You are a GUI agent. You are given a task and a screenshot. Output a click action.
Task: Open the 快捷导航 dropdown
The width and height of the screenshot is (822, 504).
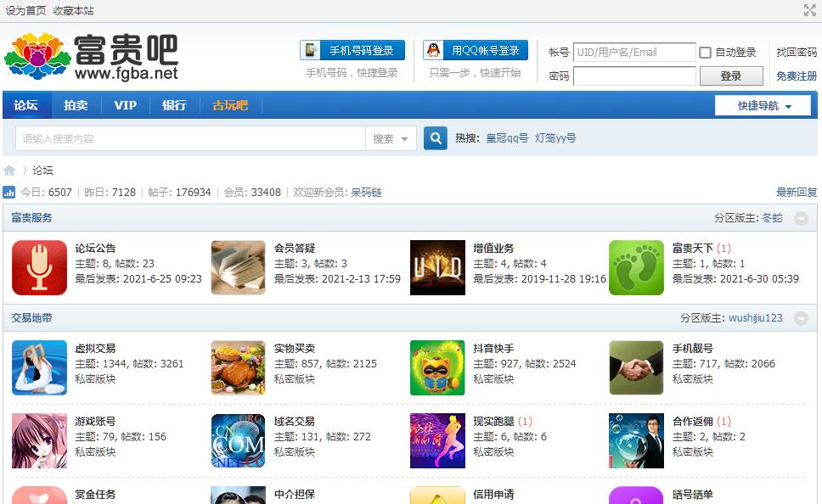764,105
